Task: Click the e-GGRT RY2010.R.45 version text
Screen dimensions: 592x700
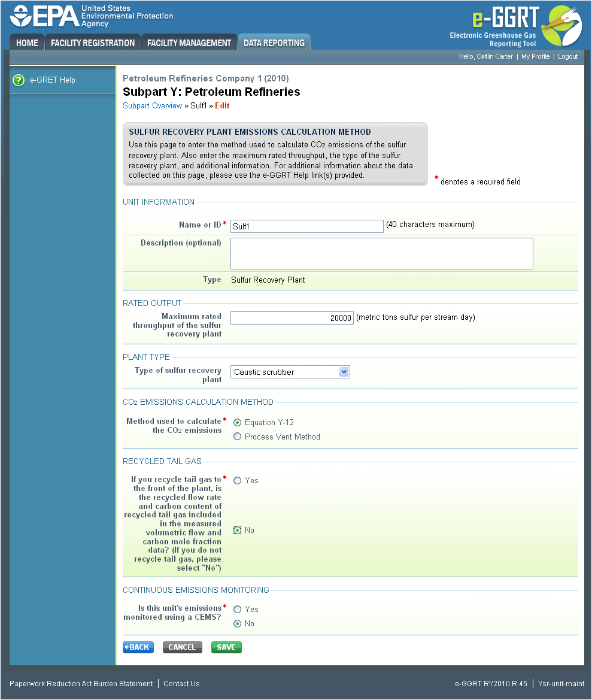Action: click(491, 683)
